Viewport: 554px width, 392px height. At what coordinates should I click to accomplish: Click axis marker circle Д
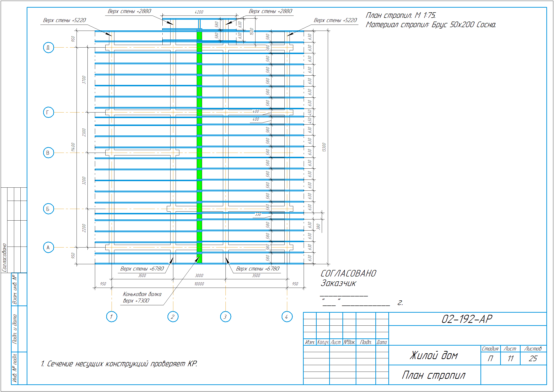coord(48,48)
